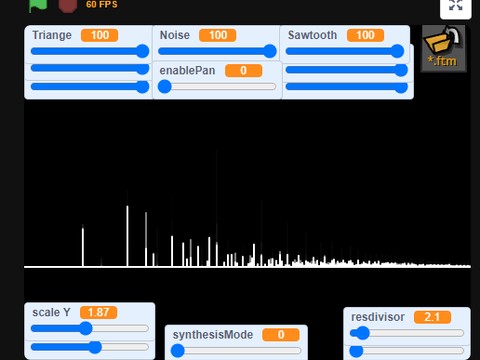Screen dimensions: 480x360
Task: Click the bottom slider under the Sawtooth group
Action: (347, 87)
